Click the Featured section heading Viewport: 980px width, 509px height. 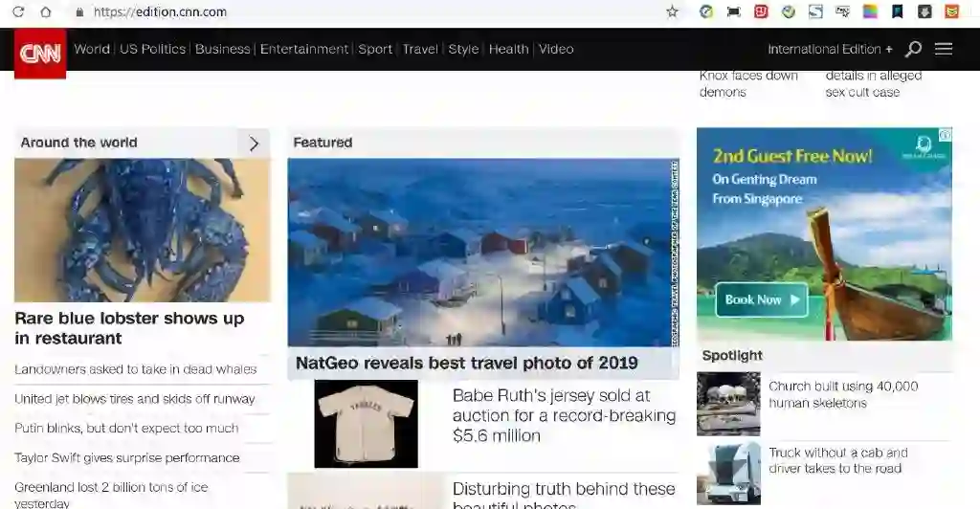point(323,143)
